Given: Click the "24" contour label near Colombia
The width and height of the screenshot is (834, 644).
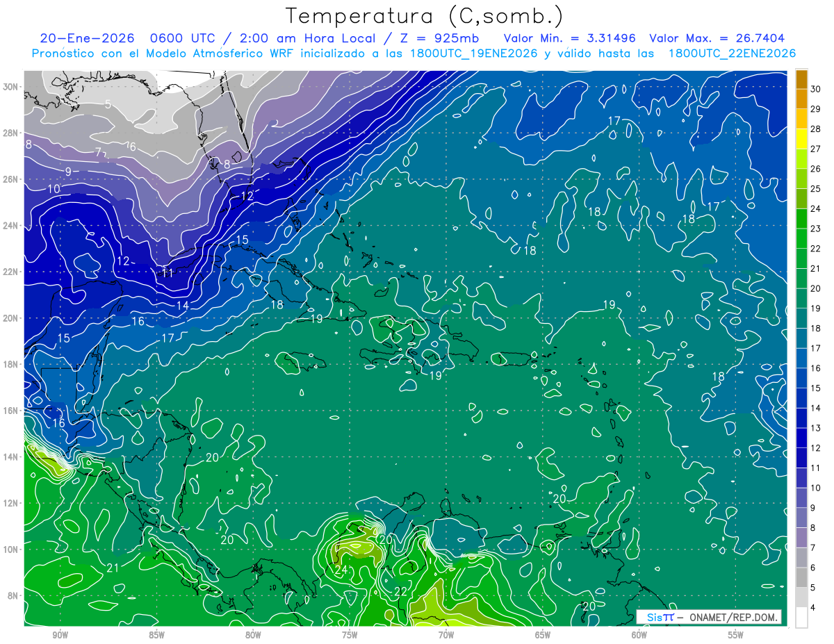Looking at the screenshot, I should (x=341, y=570).
